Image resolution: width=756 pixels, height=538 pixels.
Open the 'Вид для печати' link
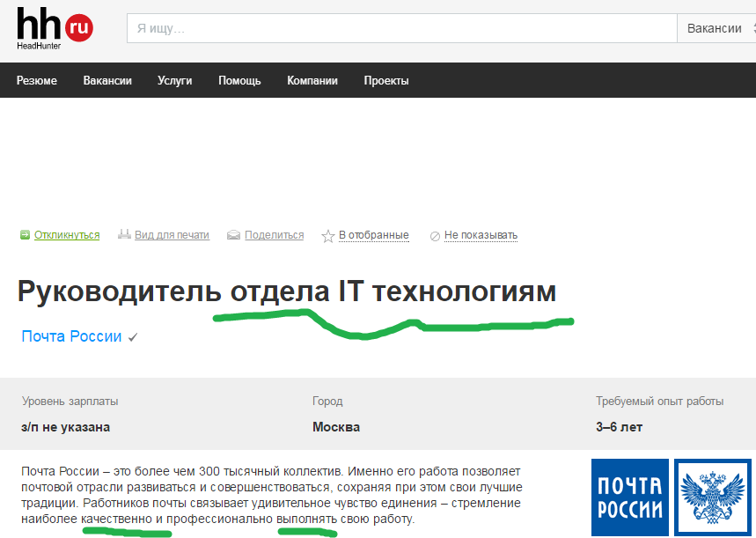(x=172, y=235)
